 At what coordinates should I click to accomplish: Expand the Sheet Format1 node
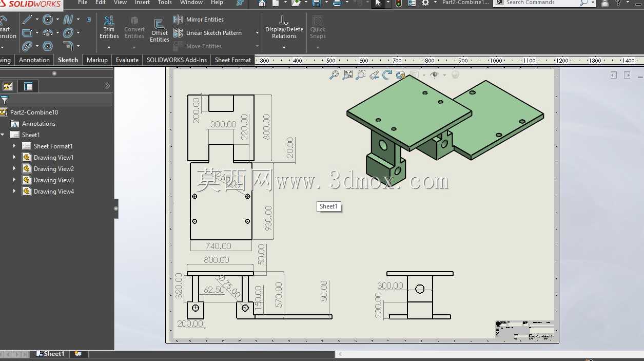14,146
